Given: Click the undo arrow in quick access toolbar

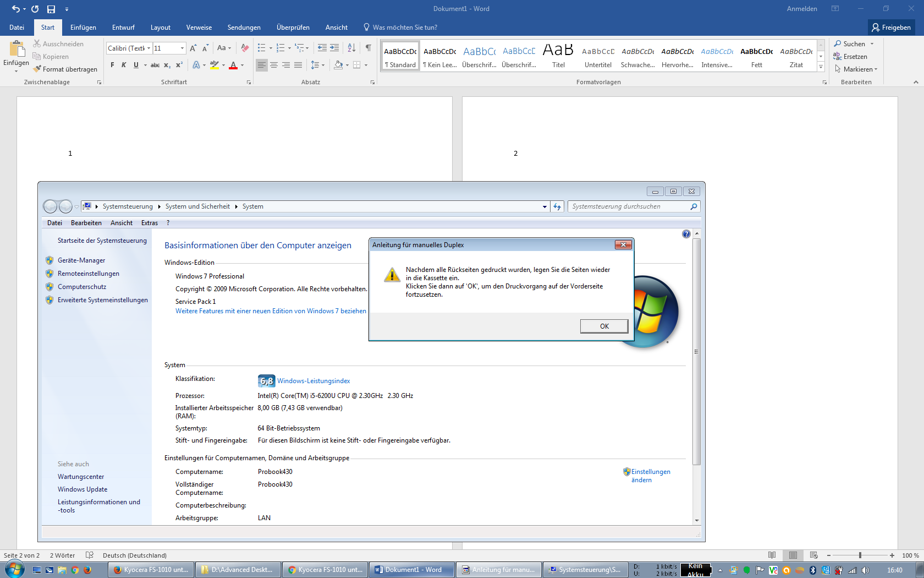Looking at the screenshot, I should tap(16, 9).
